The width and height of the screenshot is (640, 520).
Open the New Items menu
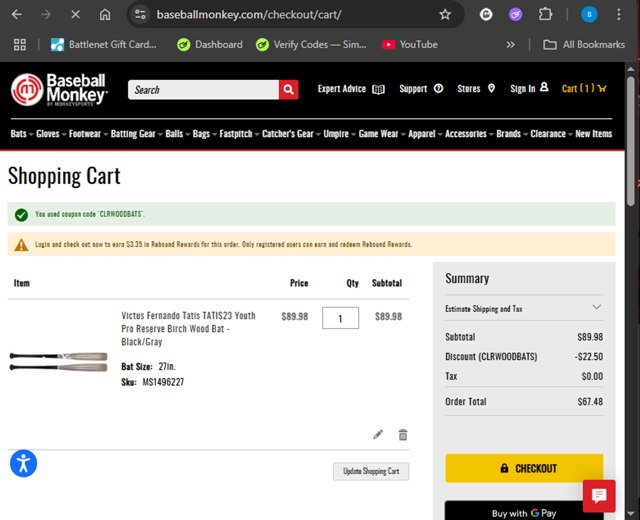tap(593, 134)
